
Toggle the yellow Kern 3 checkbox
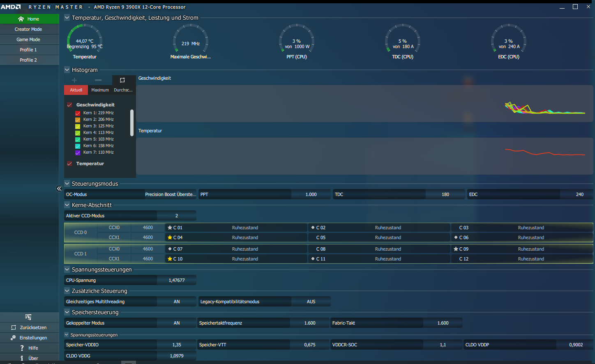(78, 126)
